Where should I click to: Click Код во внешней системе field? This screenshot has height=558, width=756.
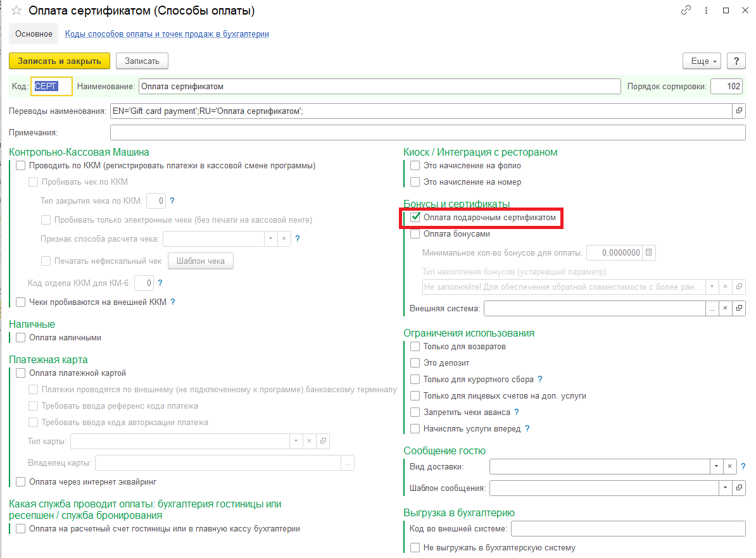click(x=628, y=529)
